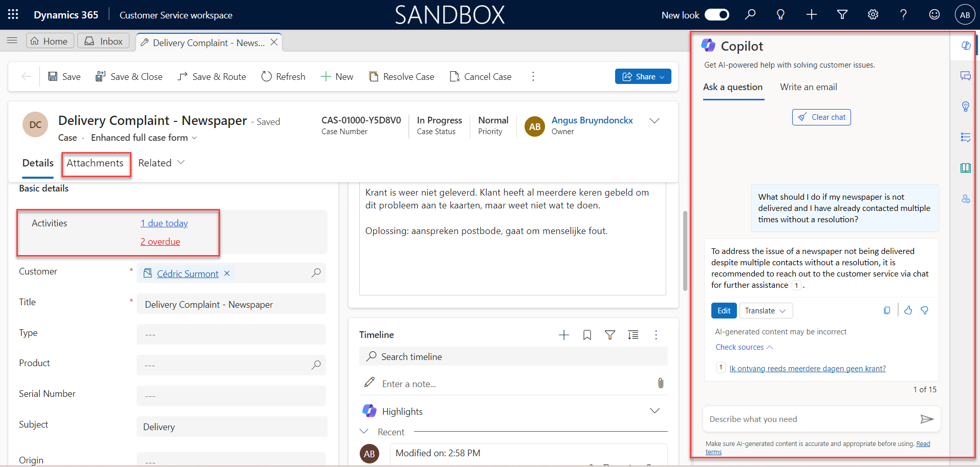Image resolution: width=980 pixels, height=467 pixels.
Task: Open the Copilot panel icon in right sidebar
Action: click(x=966, y=45)
